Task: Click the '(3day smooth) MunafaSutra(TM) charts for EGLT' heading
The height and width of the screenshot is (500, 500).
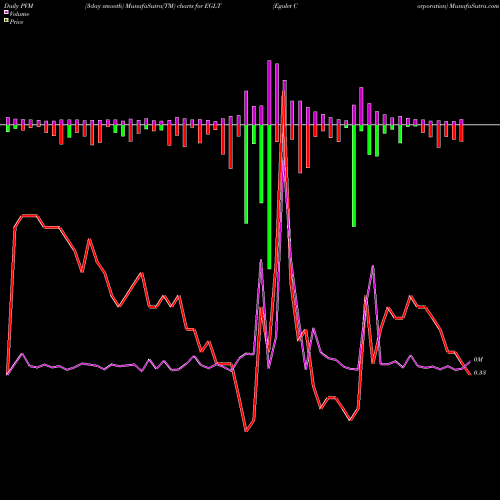Action: click(153, 6)
